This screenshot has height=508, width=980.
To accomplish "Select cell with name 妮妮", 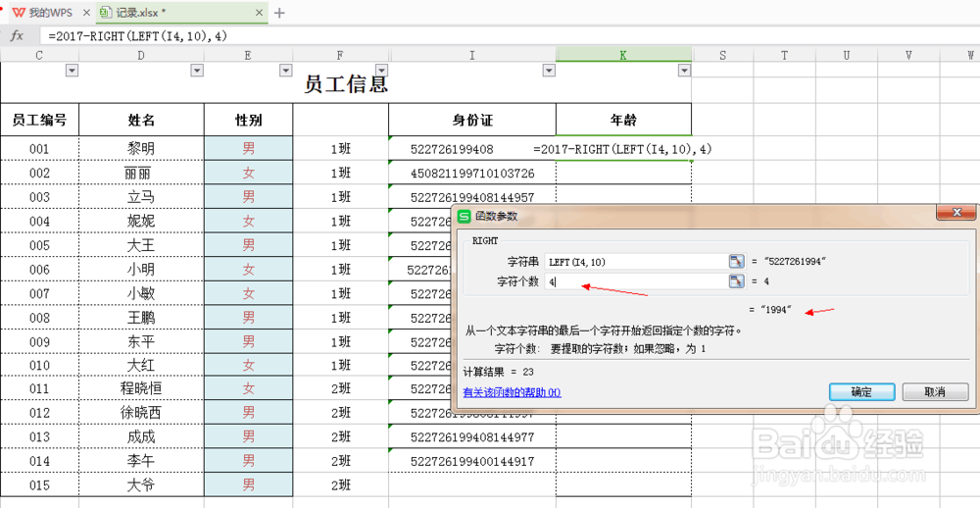I will click(x=141, y=221).
